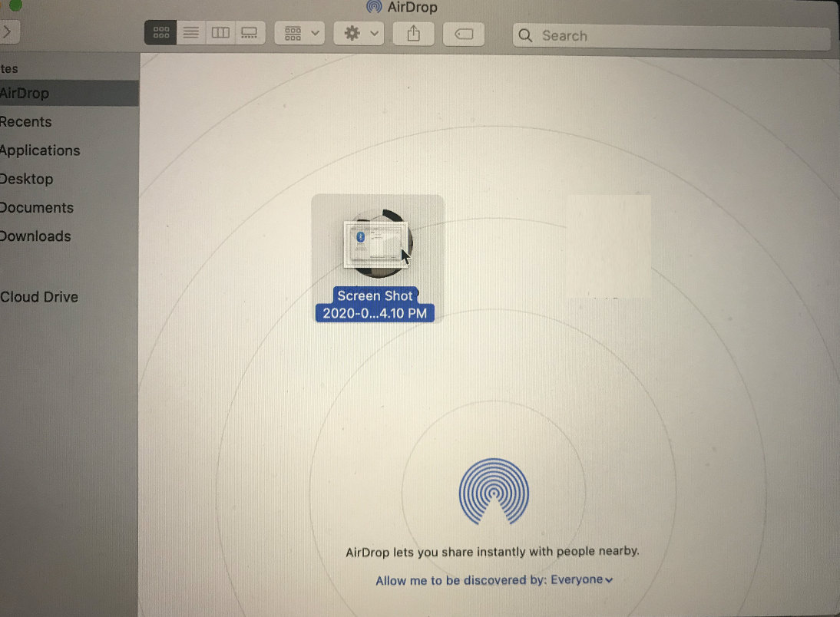840x617 pixels.
Task: Switch to list view in toolbar
Action: point(190,33)
